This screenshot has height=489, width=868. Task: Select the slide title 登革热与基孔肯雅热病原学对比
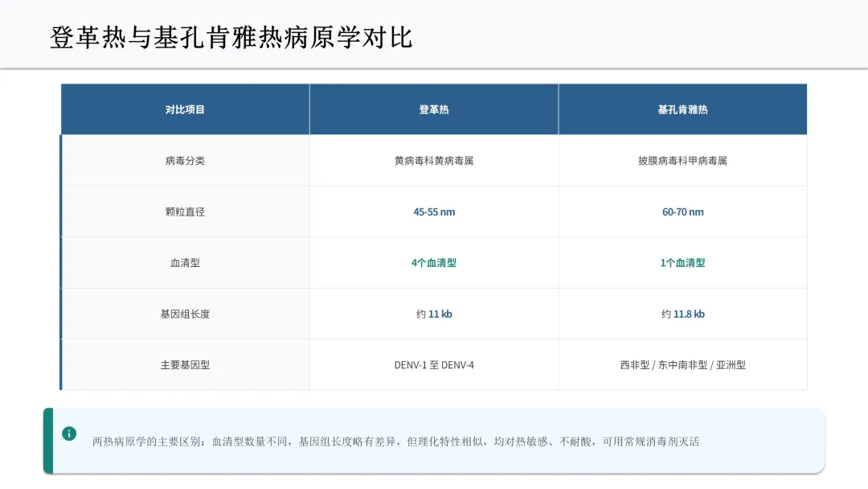tap(231, 38)
